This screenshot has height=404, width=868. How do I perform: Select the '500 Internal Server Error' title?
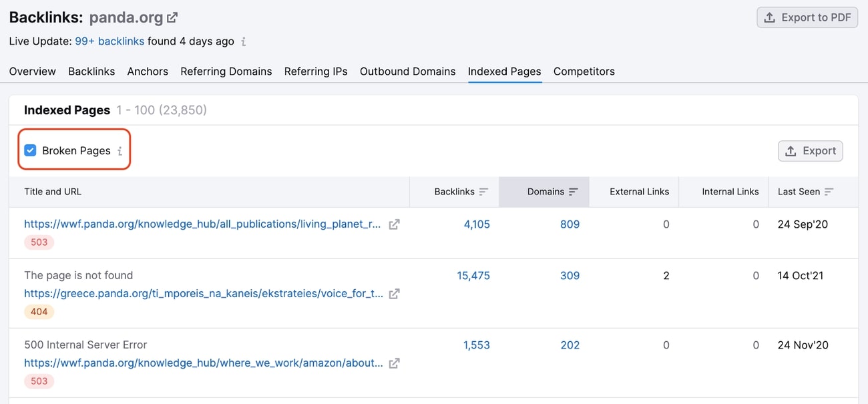click(85, 345)
